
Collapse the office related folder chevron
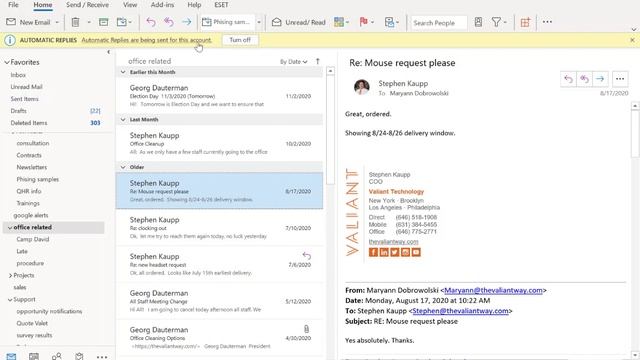click(10, 227)
